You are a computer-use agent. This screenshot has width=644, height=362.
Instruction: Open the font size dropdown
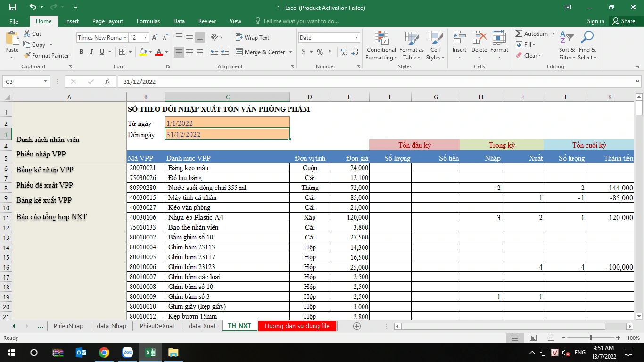[x=145, y=38]
